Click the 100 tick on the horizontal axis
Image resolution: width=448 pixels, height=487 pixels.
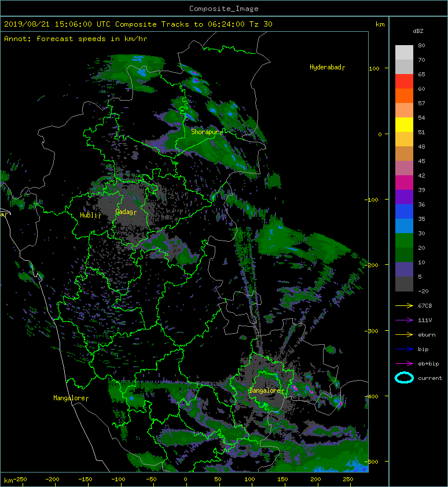(x=249, y=479)
